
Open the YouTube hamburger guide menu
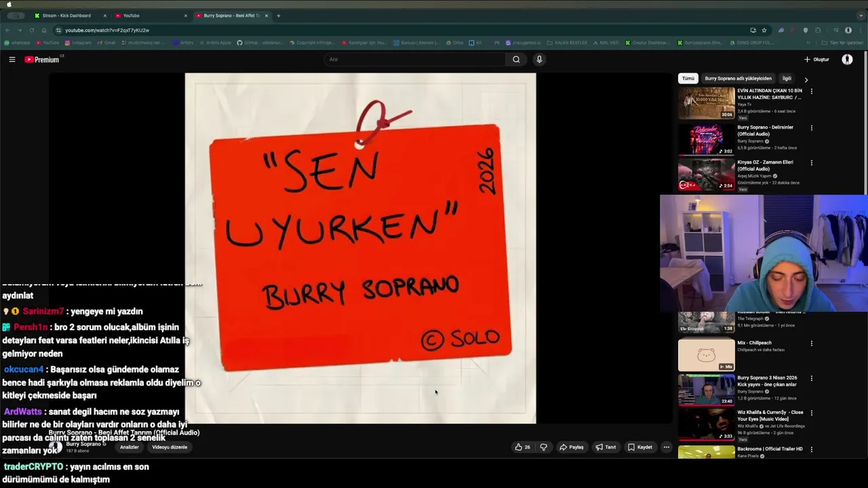click(x=12, y=60)
